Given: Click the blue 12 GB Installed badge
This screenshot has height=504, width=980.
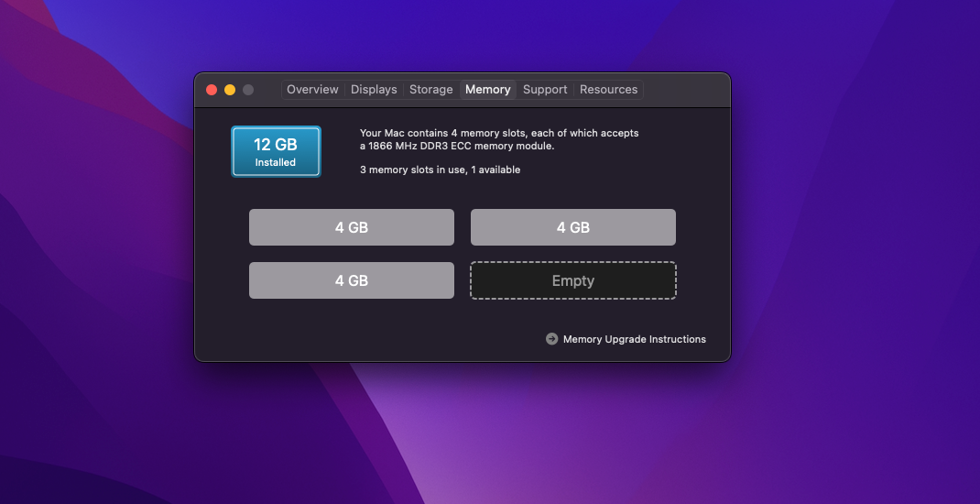Looking at the screenshot, I should (276, 152).
